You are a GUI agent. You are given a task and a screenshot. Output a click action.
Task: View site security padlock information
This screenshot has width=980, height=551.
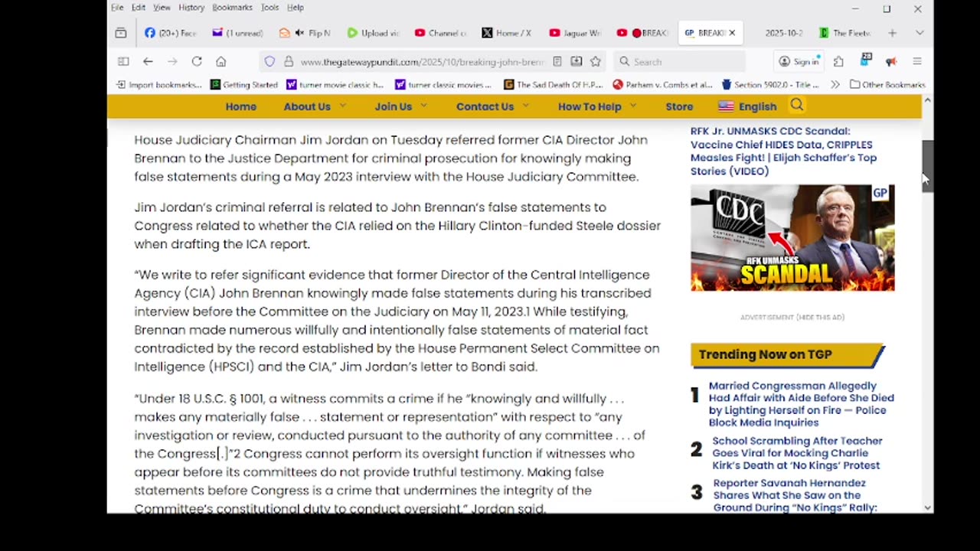pyautogui.click(x=288, y=61)
